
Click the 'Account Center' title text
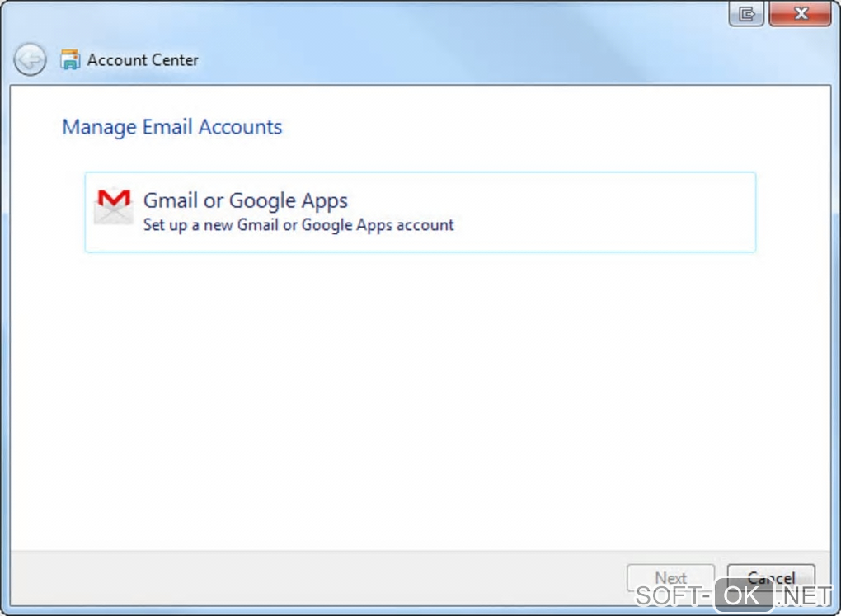pyautogui.click(x=143, y=60)
